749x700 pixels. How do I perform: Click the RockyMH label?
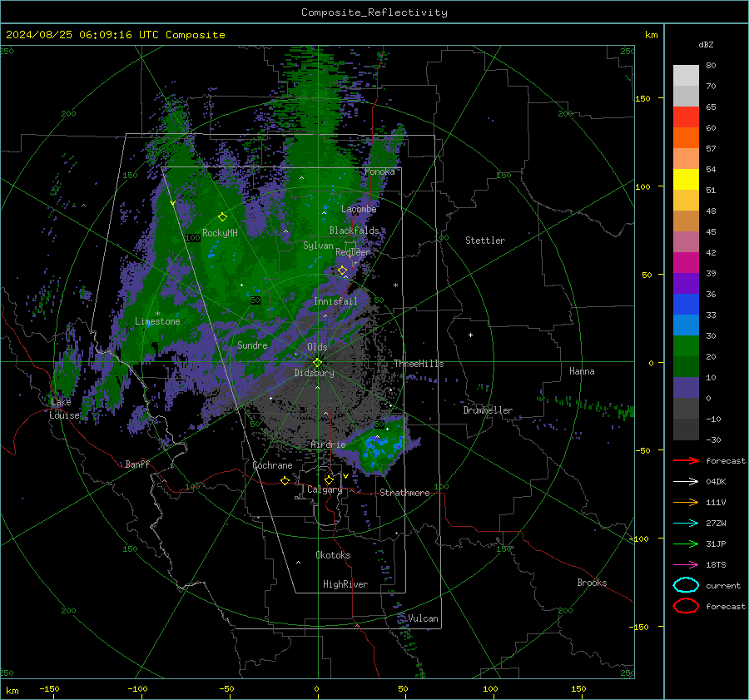[220, 233]
